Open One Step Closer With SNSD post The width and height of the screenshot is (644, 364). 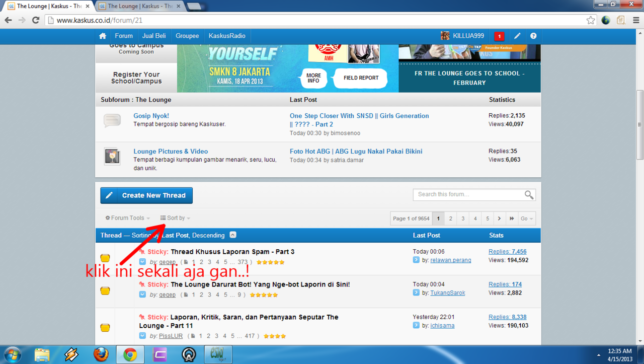(359, 120)
